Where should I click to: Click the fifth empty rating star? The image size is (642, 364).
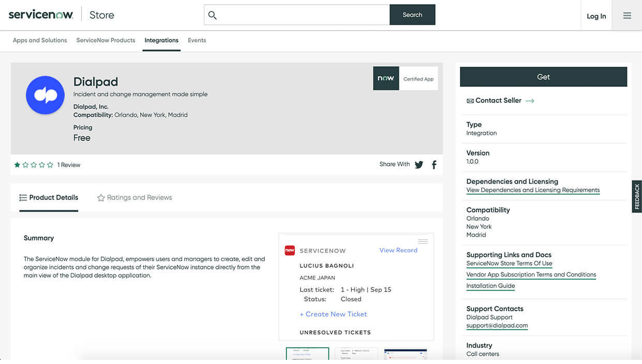50,165
